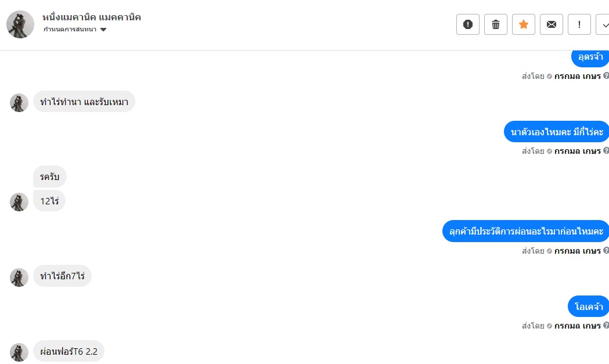The width and height of the screenshot is (609, 364).
Task: Click the message ลูกค้ามีประวัติการผ่อนอะไรมาก่อนไหมคะ
Action: point(526,231)
